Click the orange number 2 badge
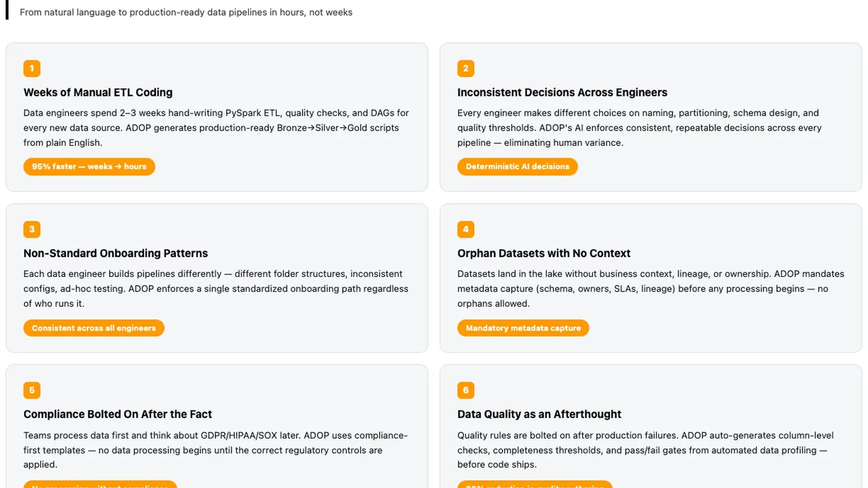This screenshot has width=868, height=488. pos(466,68)
